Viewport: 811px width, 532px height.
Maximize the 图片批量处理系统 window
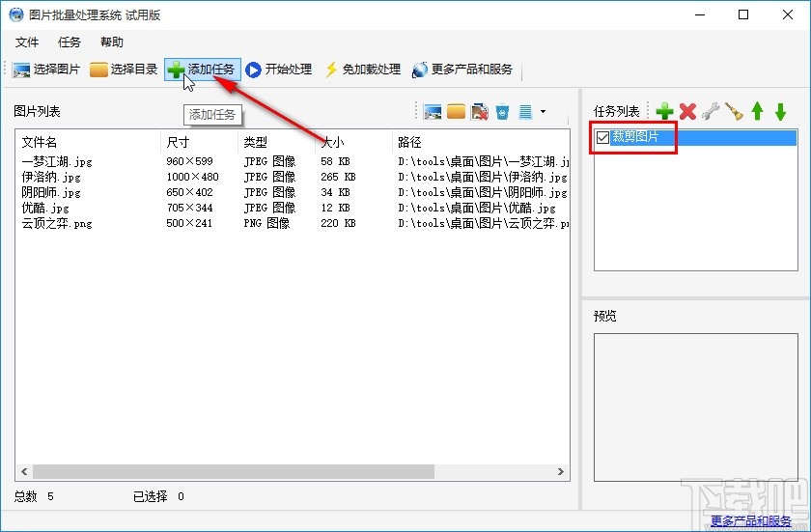point(743,14)
